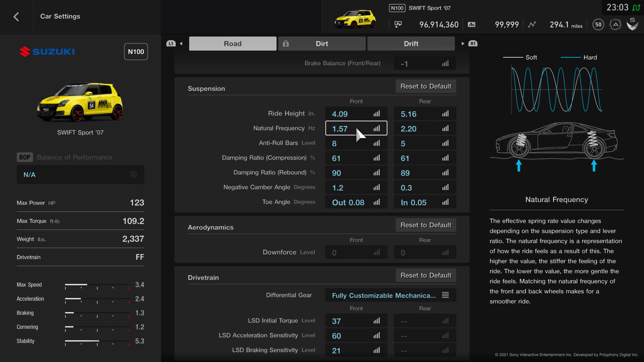Select front Negative Camber Angle 1.2
The width and height of the screenshot is (644, 362).
(x=356, y=188)
